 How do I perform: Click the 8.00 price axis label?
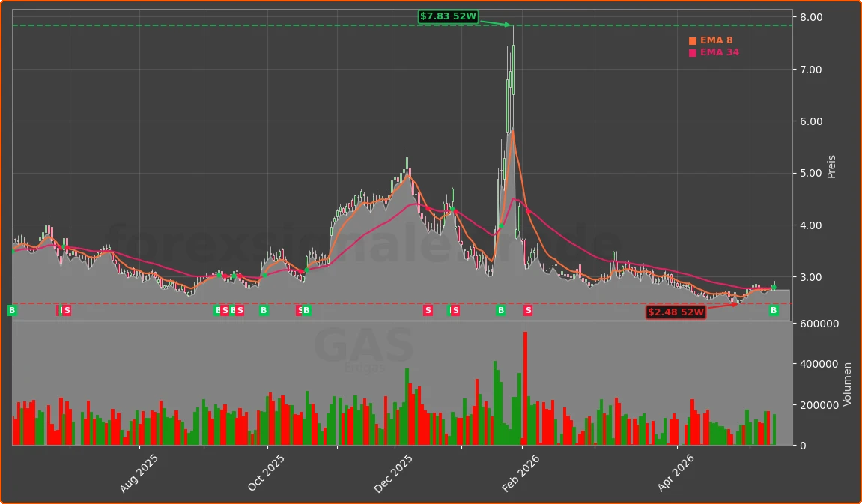pos(811,17)
